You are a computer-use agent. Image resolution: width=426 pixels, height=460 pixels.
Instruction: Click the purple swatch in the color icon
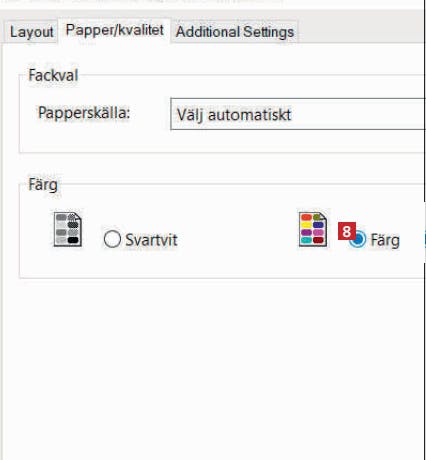(x=306, y=232)
